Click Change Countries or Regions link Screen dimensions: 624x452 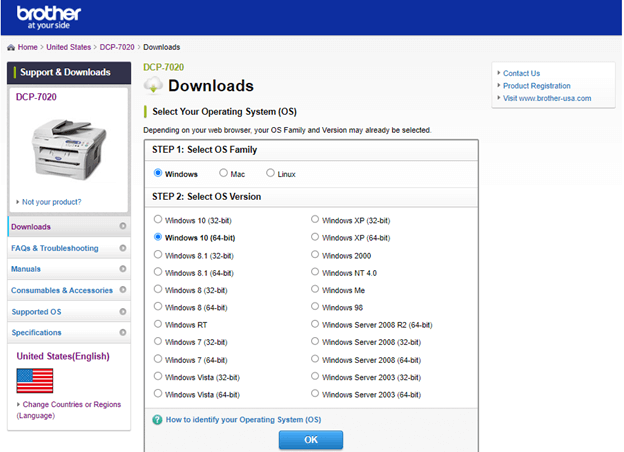pyautogui.click(x=68, y=410)
